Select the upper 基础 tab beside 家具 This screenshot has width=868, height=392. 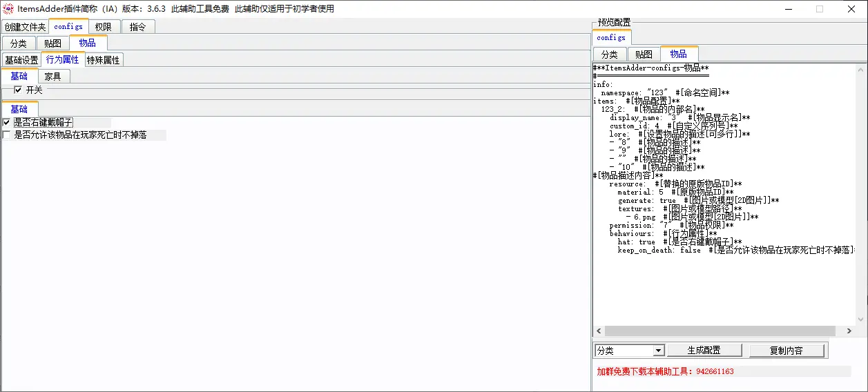(x=19, y=76)
